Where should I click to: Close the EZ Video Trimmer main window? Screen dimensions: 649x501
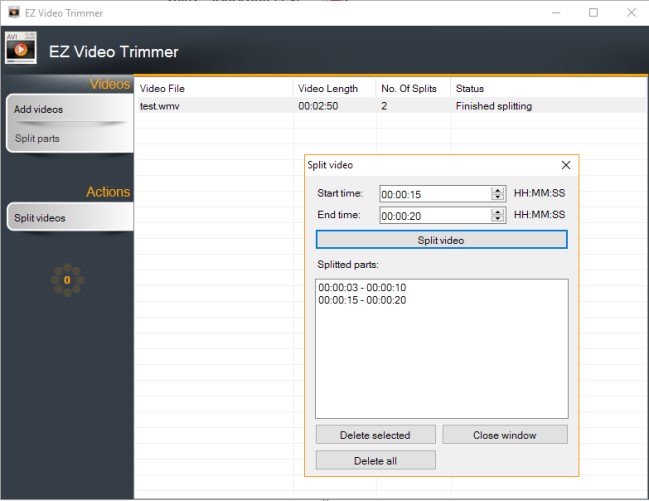tap(631, 13)
